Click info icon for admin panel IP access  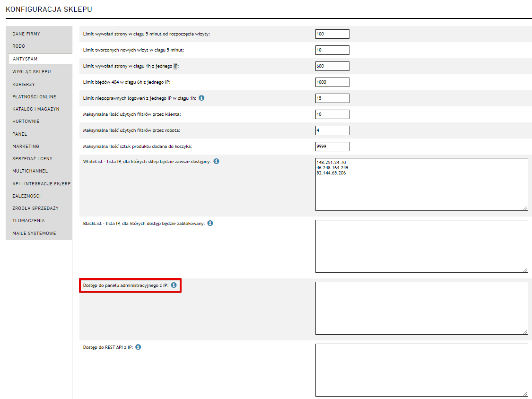tap(174, 285)
